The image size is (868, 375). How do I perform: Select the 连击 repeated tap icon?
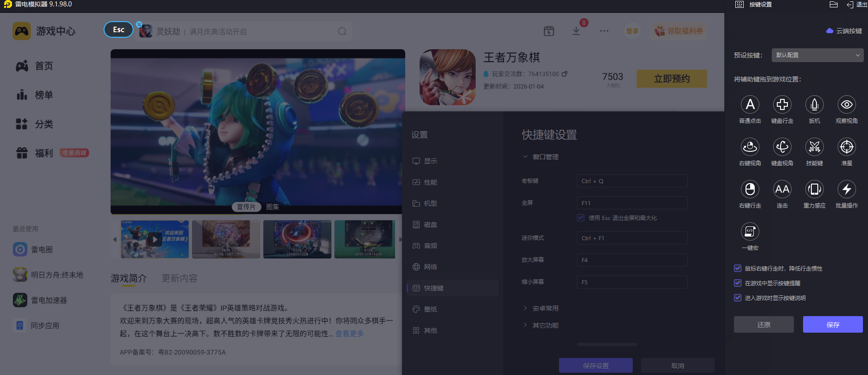tap(782, 189)
